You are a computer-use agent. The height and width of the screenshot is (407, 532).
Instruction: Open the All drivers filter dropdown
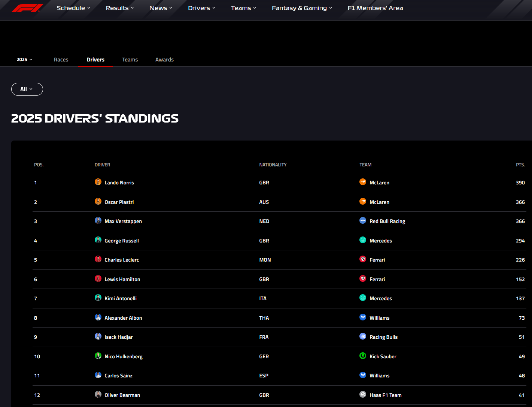tap(27, 89)
